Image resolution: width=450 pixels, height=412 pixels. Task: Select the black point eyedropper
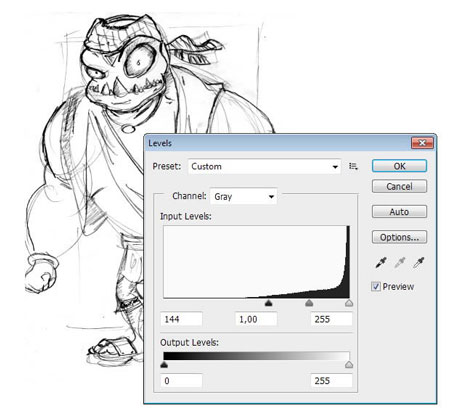pos(381,263)
